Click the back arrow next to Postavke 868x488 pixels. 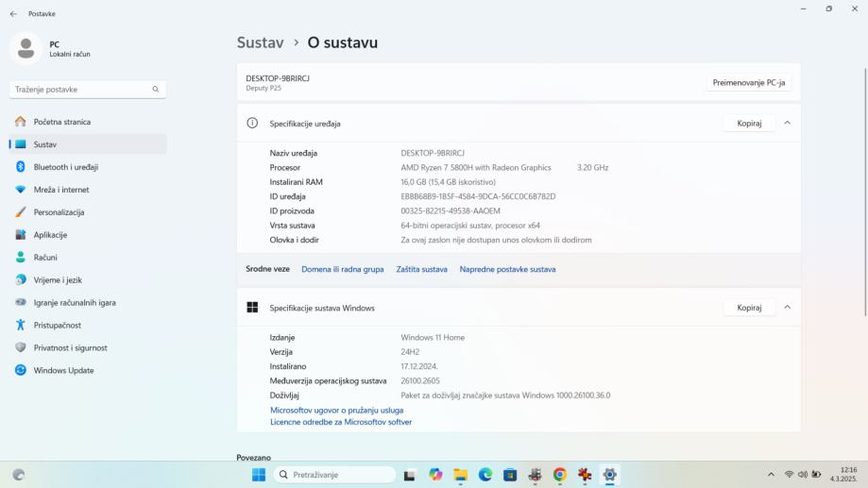13,14
